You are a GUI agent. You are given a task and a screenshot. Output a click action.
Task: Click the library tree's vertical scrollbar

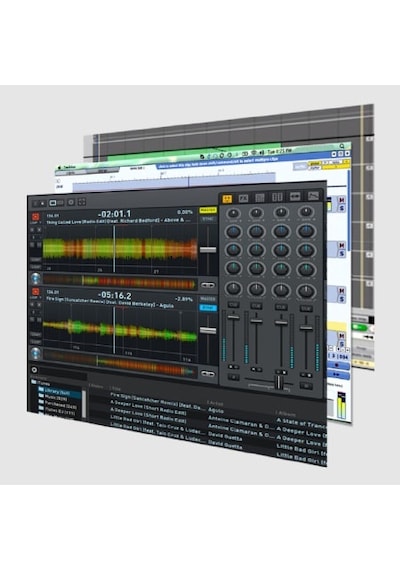coord(84,404)
